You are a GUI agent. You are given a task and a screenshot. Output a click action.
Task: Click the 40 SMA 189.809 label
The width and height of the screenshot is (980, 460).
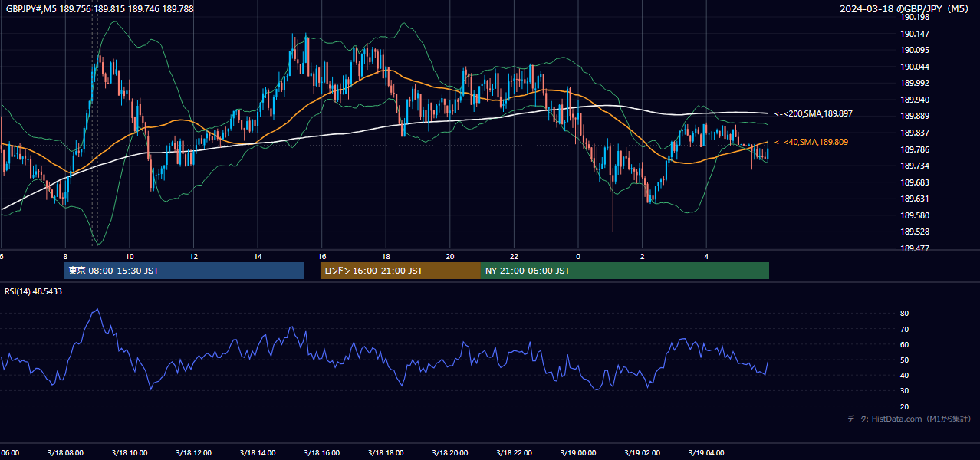(x=811, y=142)
